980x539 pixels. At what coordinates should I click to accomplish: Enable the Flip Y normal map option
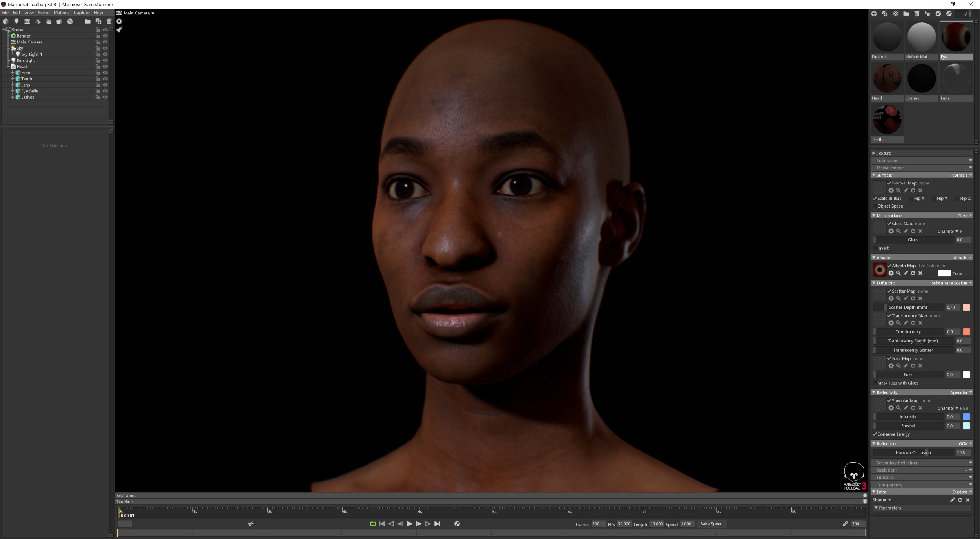pos(935,198)
